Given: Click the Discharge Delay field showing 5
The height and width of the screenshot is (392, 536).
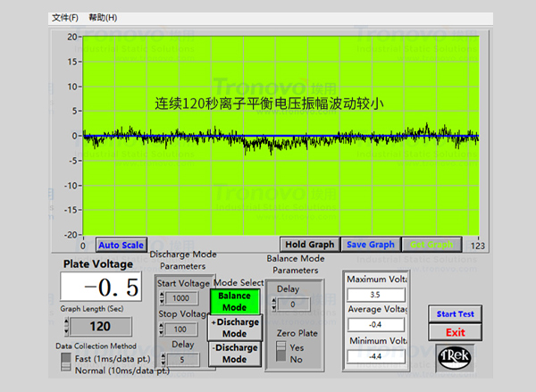Looking at the screenshot, I should click(182, 360).
